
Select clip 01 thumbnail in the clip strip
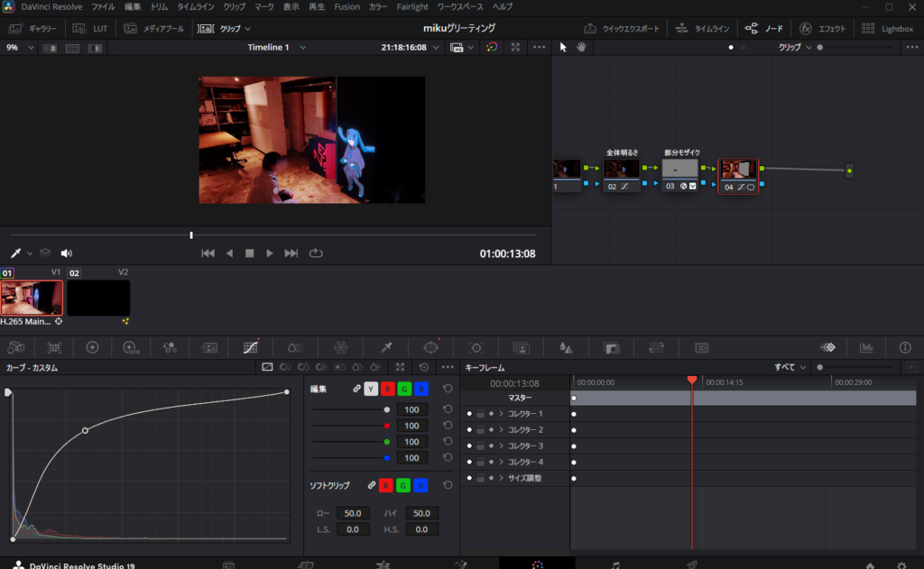32,298
